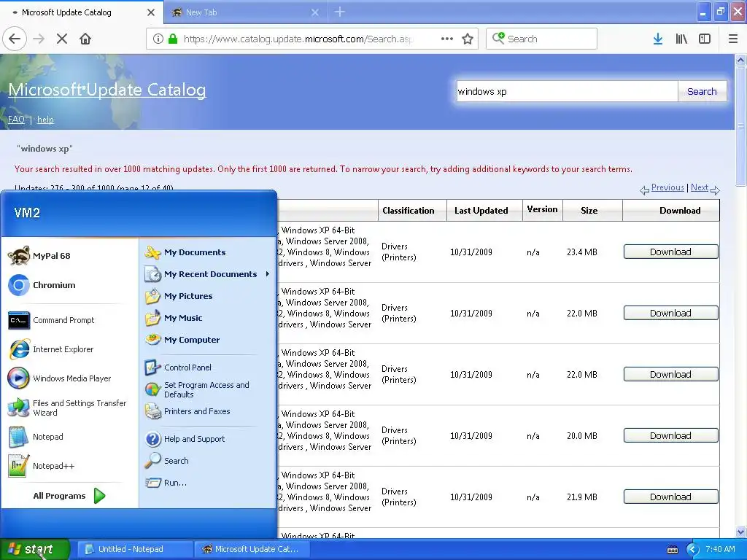Download the 20.0 MB driver
Viewport: 747px width, 560px height.
(x=670, y=436)
